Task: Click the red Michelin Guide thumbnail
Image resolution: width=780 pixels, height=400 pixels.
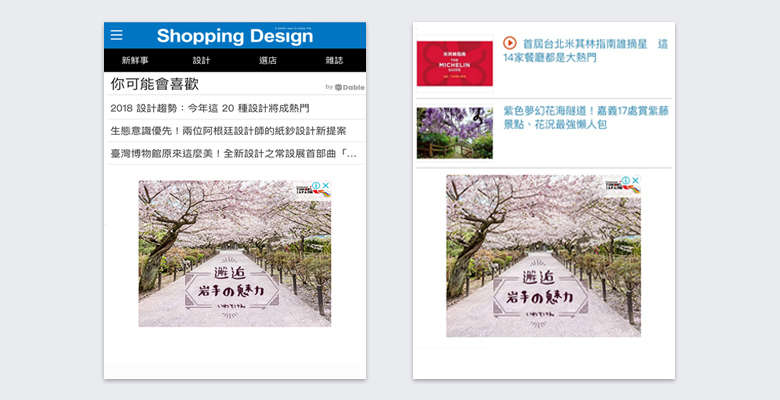Action: [454, 63]
